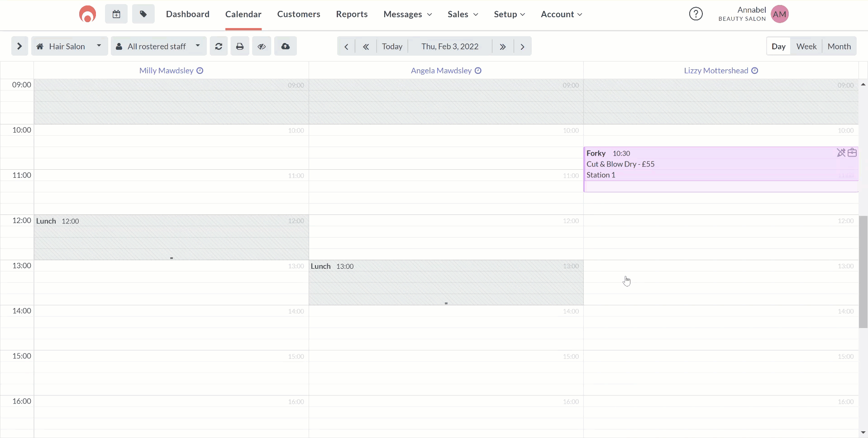Image resolution: width=868 pixels, height=438 pixels.
Task: Open the Hair Salon location dropdown
Action: (69, 46)
